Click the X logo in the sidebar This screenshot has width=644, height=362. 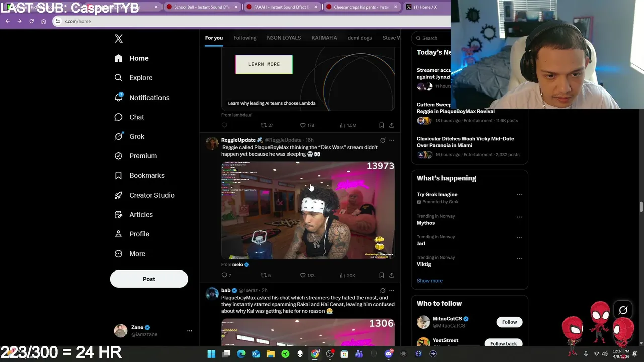coord(119,39)
